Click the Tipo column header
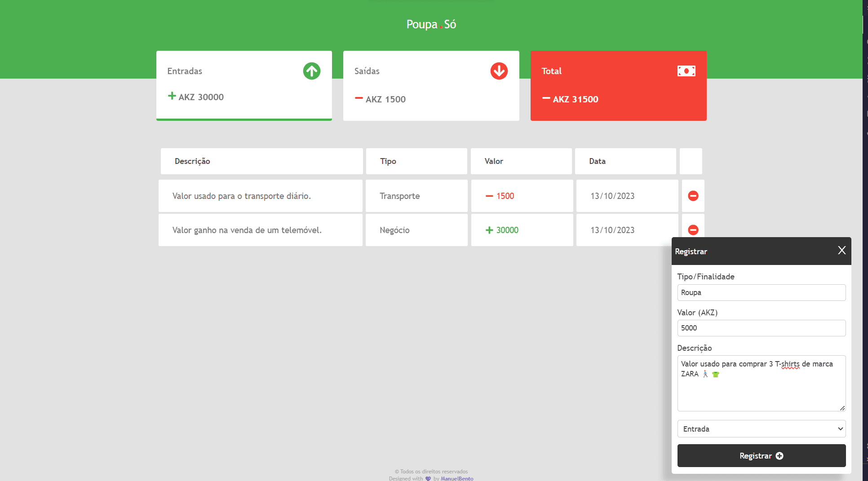 (x=416, y=161)
